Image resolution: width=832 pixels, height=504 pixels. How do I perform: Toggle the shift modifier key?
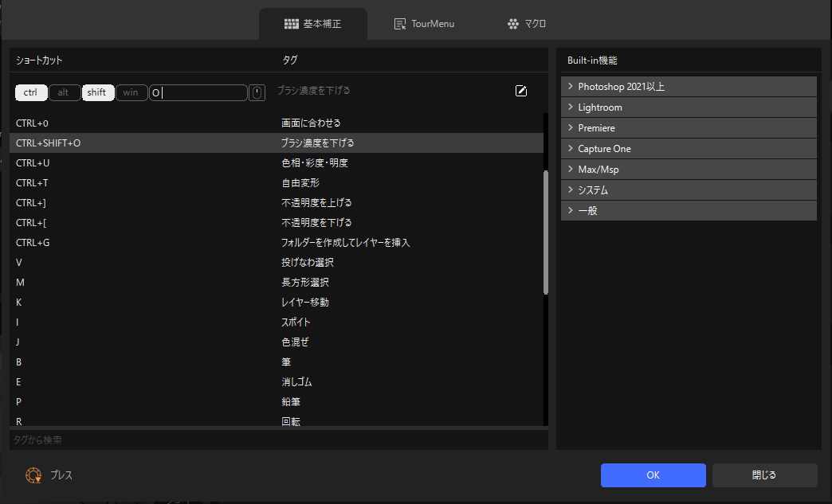point(97,92)
